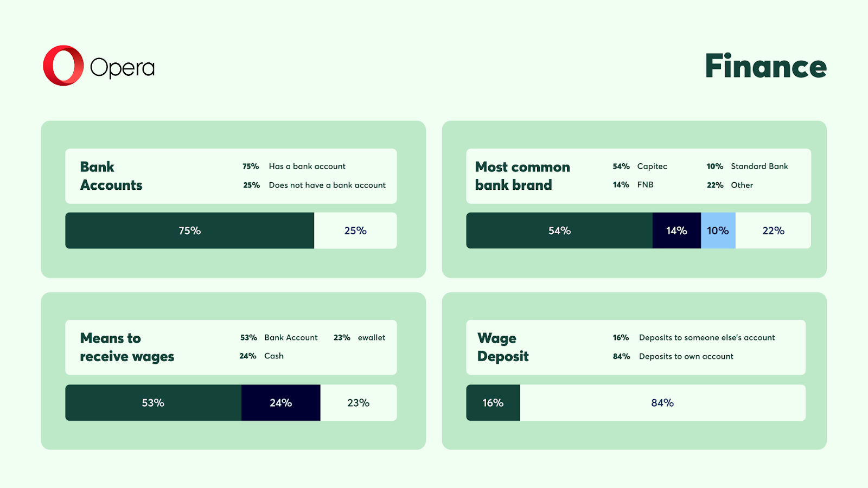Click the Standard Bank legend label
The image size is (868, 488).
point(759,166)
